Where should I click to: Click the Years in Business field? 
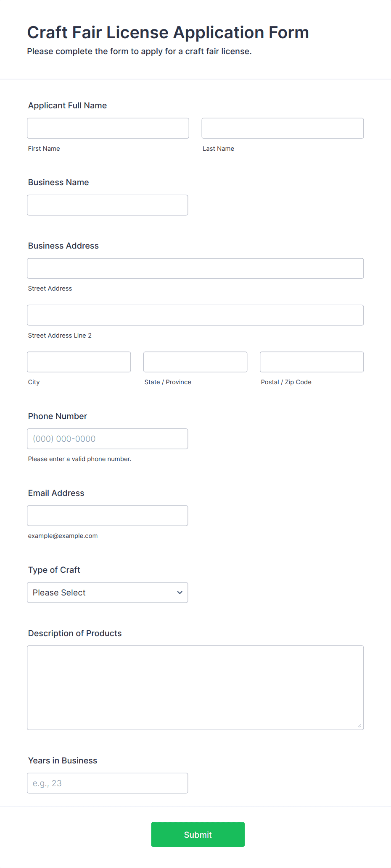point(108,783)
